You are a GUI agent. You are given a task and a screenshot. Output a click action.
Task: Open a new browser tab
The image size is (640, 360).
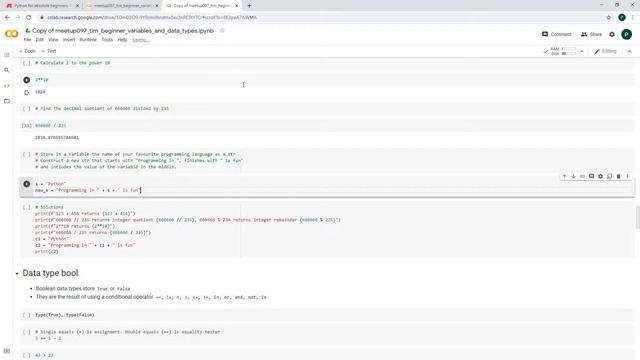click(249, 6)
